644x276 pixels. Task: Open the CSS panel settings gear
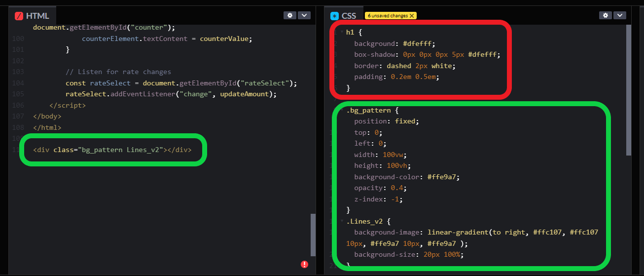[606, 15]
